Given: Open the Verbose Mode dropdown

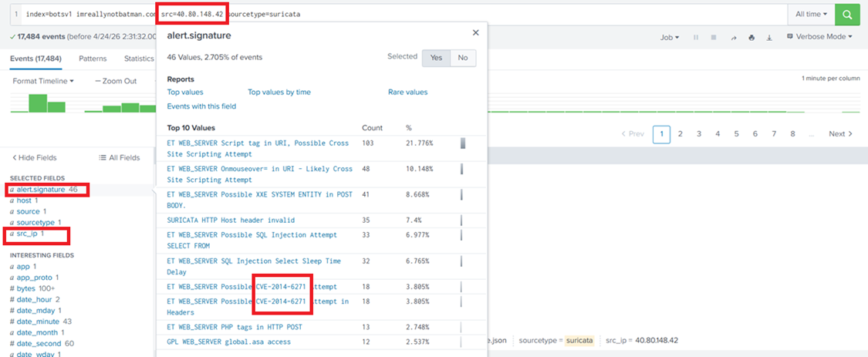Looking at the screenshot, I should tap(819, 36).
